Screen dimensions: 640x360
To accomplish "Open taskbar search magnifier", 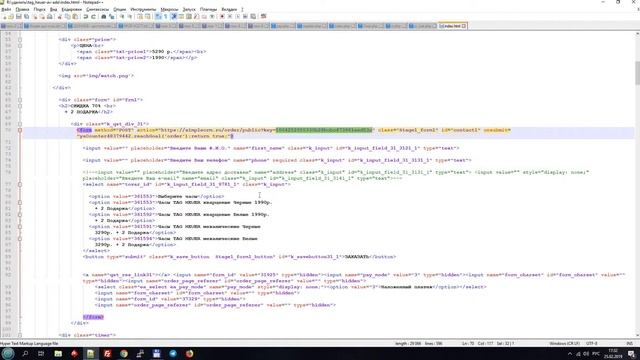I will point(25,353).
